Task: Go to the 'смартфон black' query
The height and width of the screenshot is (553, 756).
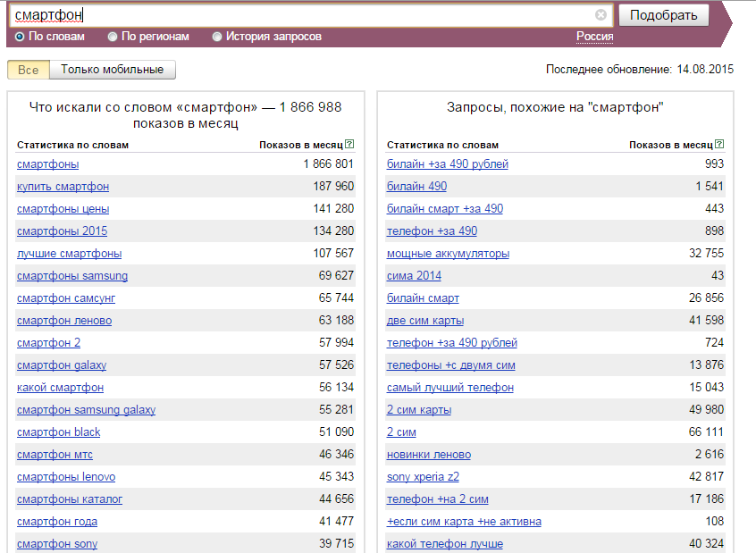Action: pyautogui.click(x=58, y=432)
